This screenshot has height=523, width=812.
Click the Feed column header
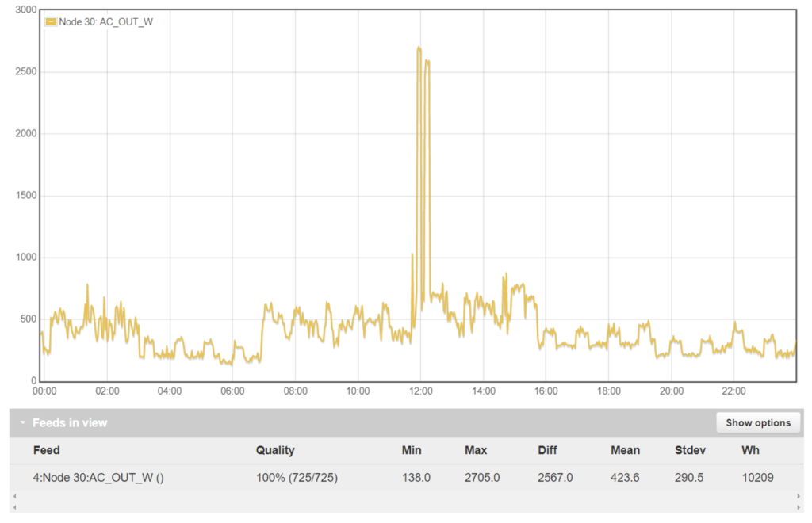point(46,450)
